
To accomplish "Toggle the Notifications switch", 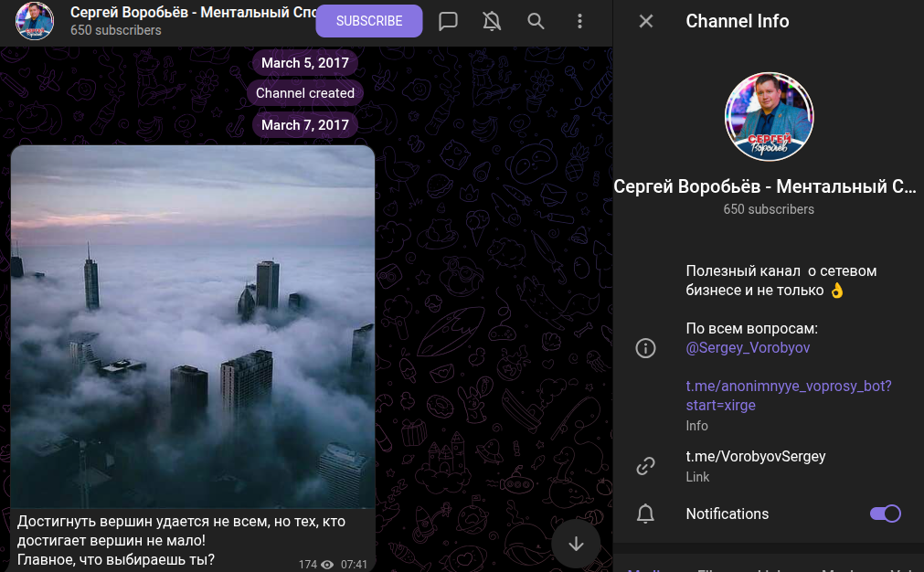I will (885, 514).
